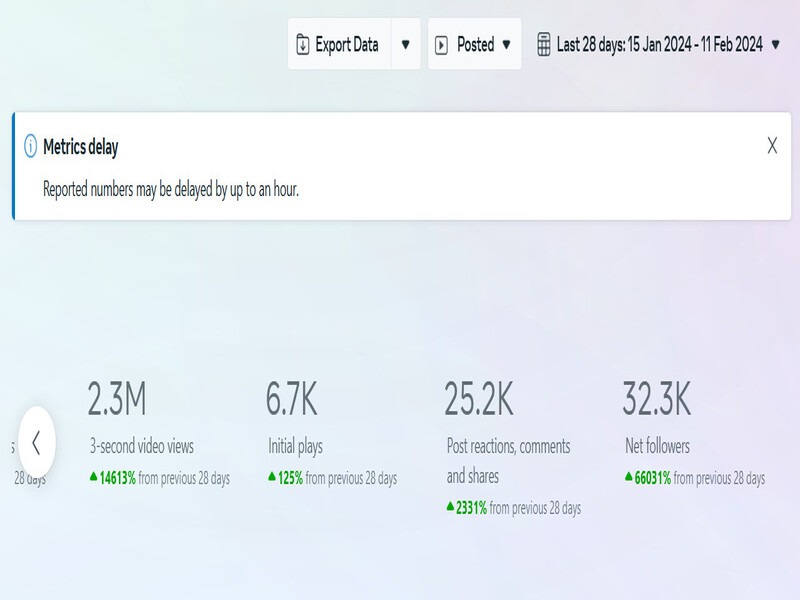Click the Export Data button label
Image resolution: width=800 pixels, height=600 pixels.
(347, 45)
